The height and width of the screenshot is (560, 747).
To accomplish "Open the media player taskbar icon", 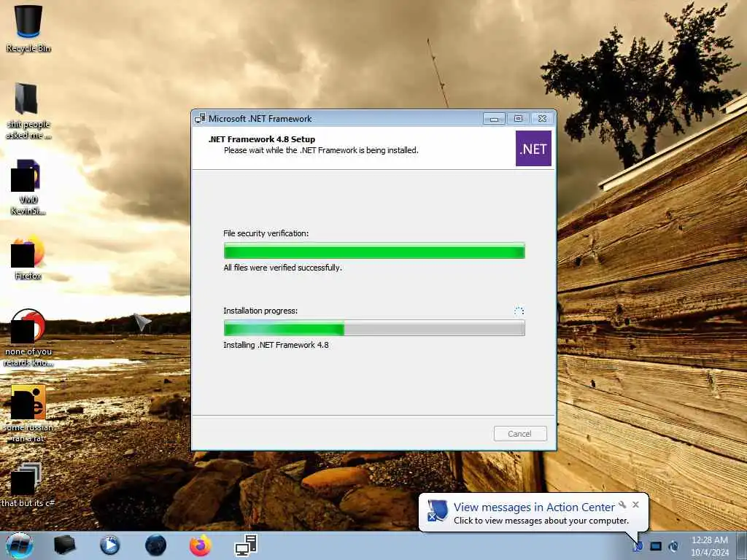I will point(109,545).
